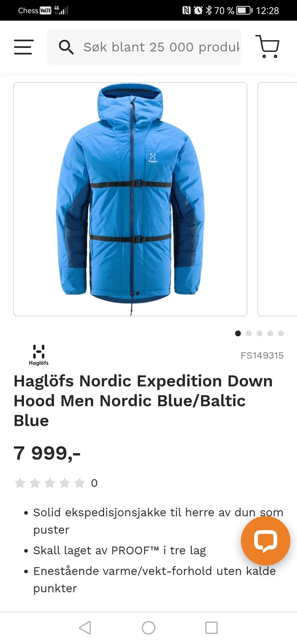Image resolution: width=297 pixels, height=644 pixels.
Task: Tap the Android back button
Action: [85, 628]
